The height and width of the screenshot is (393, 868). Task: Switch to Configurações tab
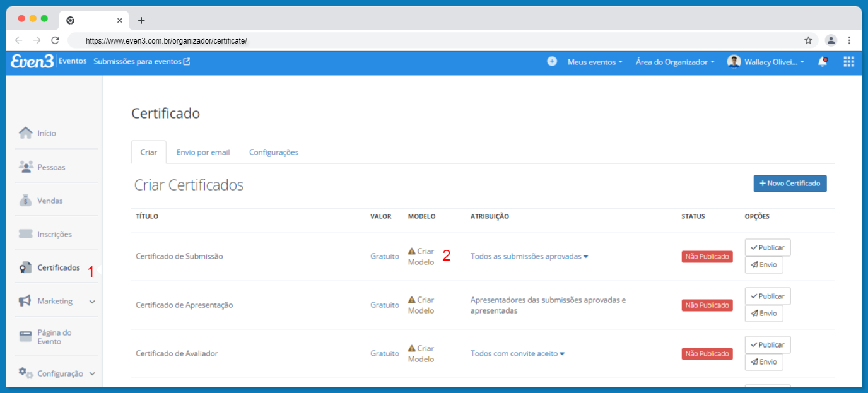tap(274, 152)
